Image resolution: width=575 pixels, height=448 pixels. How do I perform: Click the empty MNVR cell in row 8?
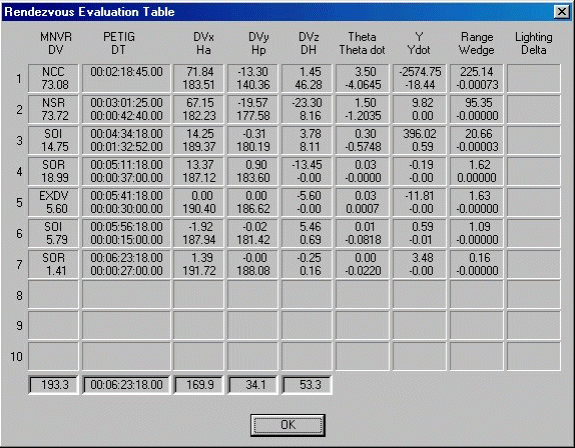(x=54, y=294)
